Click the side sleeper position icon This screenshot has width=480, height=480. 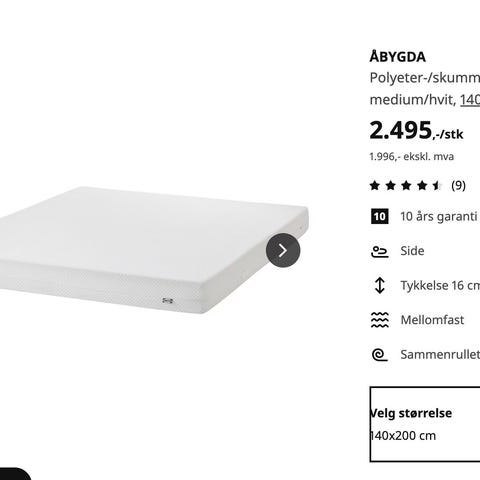click(380, 251)
